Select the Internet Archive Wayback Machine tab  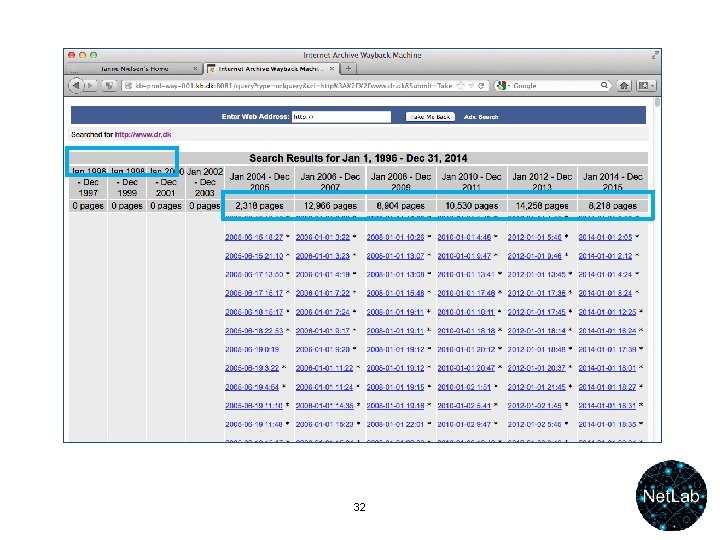[271, 68]
